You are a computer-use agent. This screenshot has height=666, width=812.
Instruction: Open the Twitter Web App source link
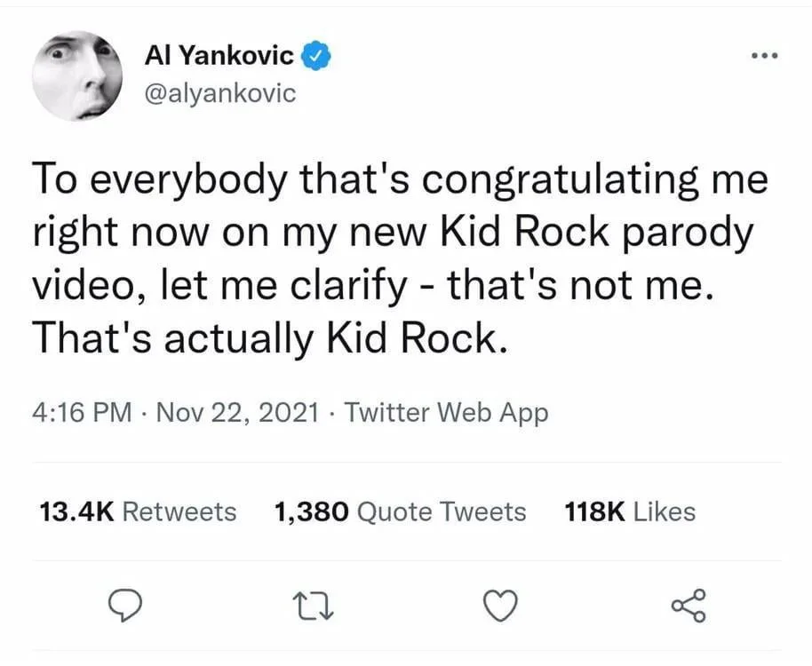[x=445, y=413]
